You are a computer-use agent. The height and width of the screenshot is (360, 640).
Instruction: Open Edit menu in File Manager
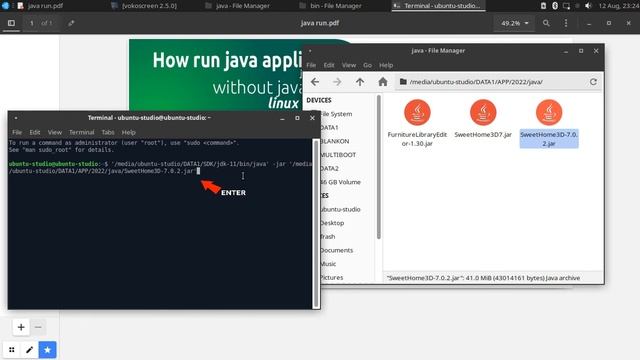coord(329,65)
